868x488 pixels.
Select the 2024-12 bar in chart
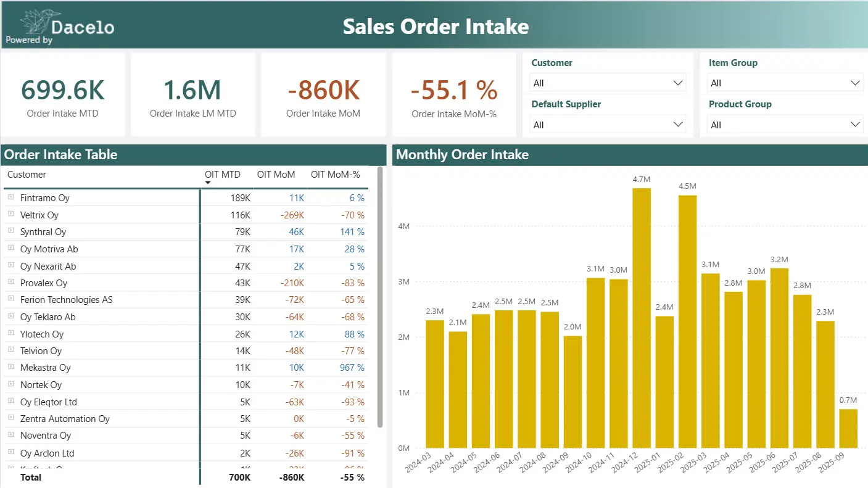642,318
